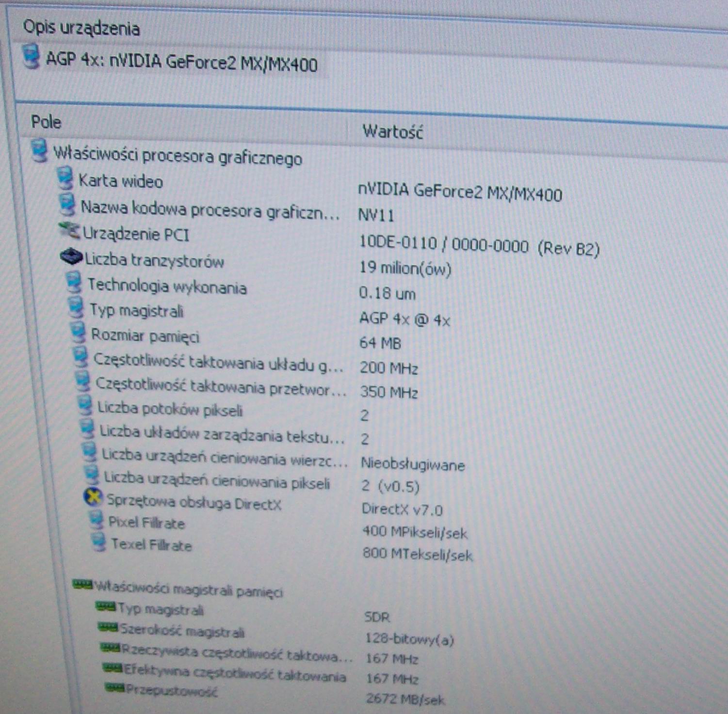The image size is (728, 714).
Task: Click the icon beside Typ magistrali AGP row
Action: pyautogui.click(x=76, y=307)
